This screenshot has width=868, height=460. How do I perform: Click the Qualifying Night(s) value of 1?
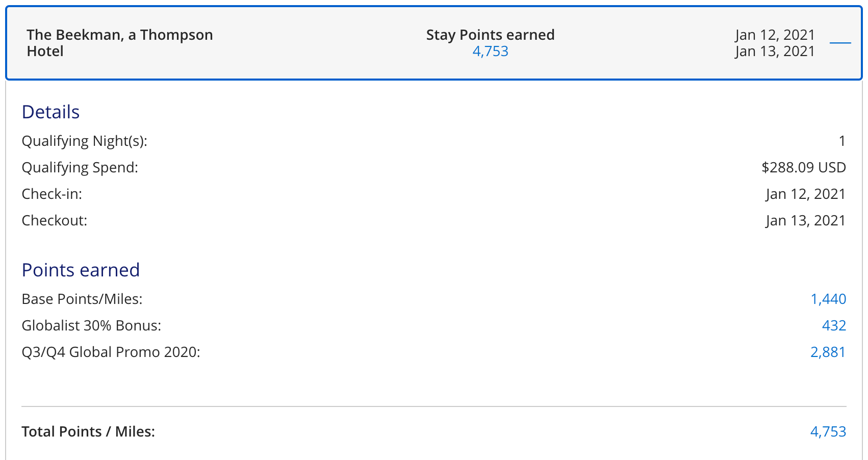842,141
